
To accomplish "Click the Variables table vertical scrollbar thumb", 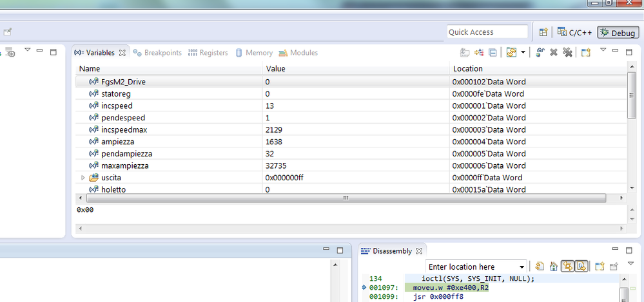I will 632,95.
